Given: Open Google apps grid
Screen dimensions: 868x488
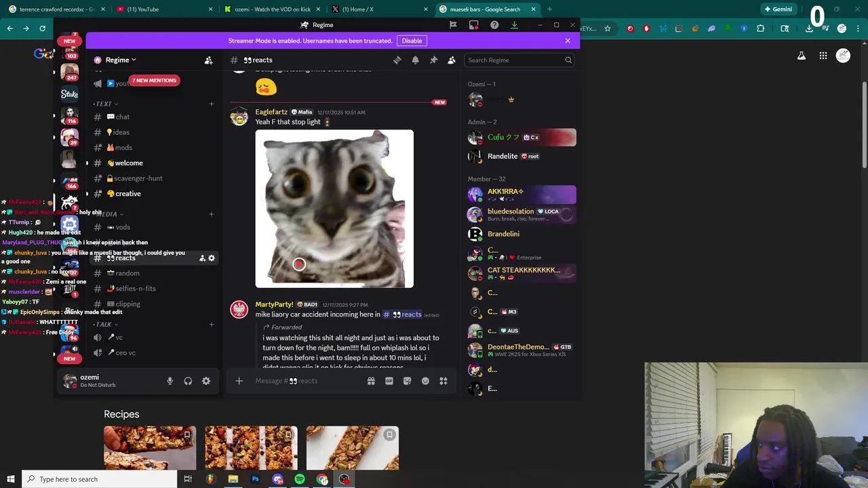Looking at the screenshot, I should click(x=823, y=56).
